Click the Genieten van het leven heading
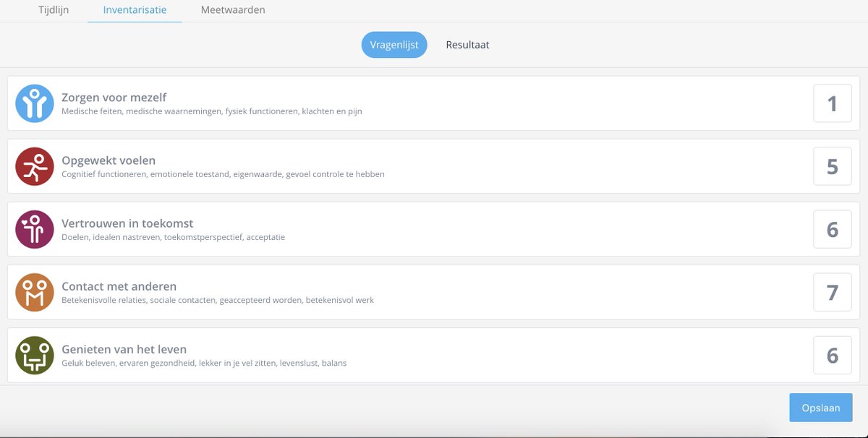Viewport: 868px width, 438px height. 124,349
